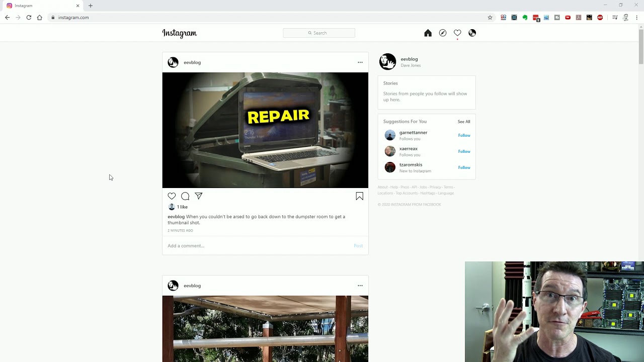This screenshot has height=362, width=644.
Task: Open more options on the REPAIR post
Action: coord(360,62)
